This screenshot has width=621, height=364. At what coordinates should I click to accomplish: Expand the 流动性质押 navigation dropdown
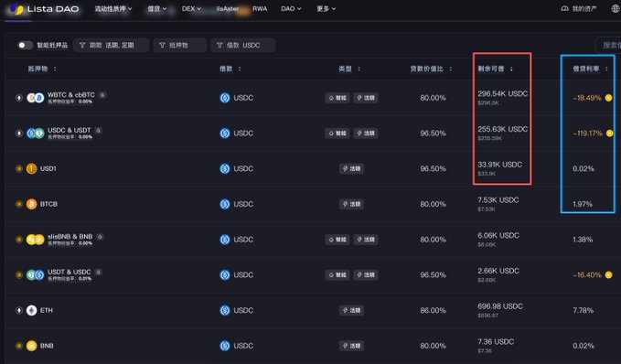pos(113,9)
